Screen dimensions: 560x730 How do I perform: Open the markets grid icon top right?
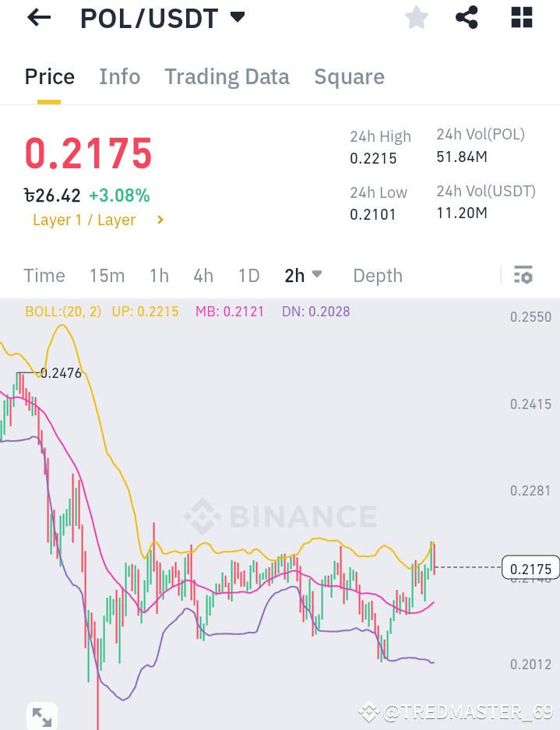(520, 17)
